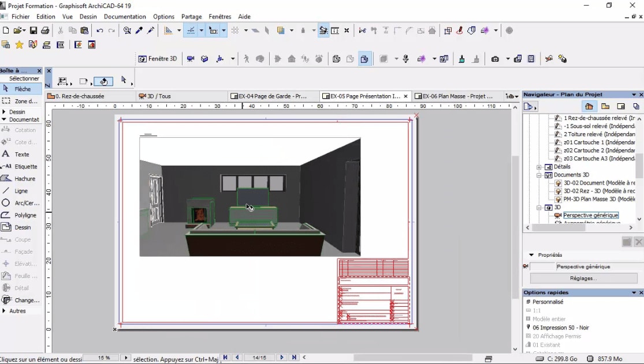Collapse the Documentat toolbox section

pos(4,119)
